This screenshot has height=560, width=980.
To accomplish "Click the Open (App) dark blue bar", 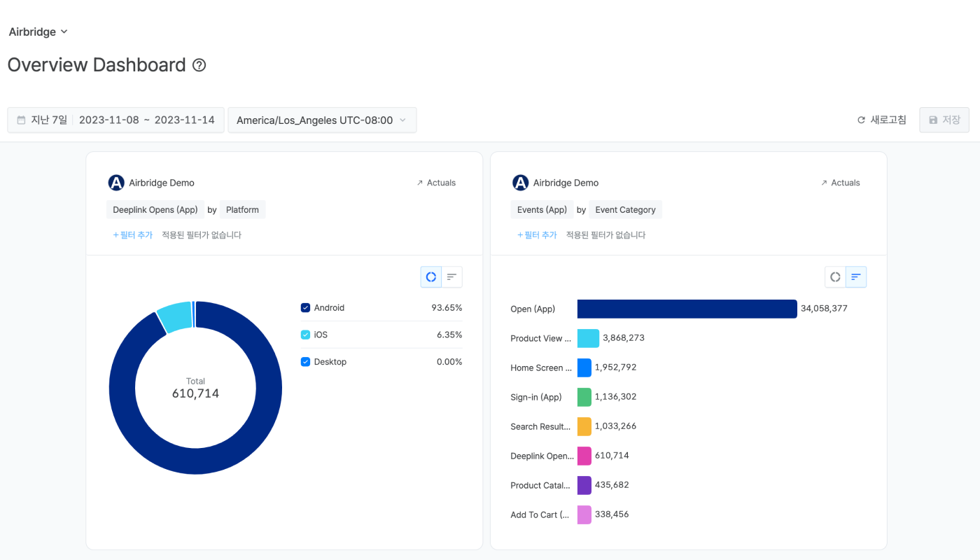I will [x=687, y=309].
